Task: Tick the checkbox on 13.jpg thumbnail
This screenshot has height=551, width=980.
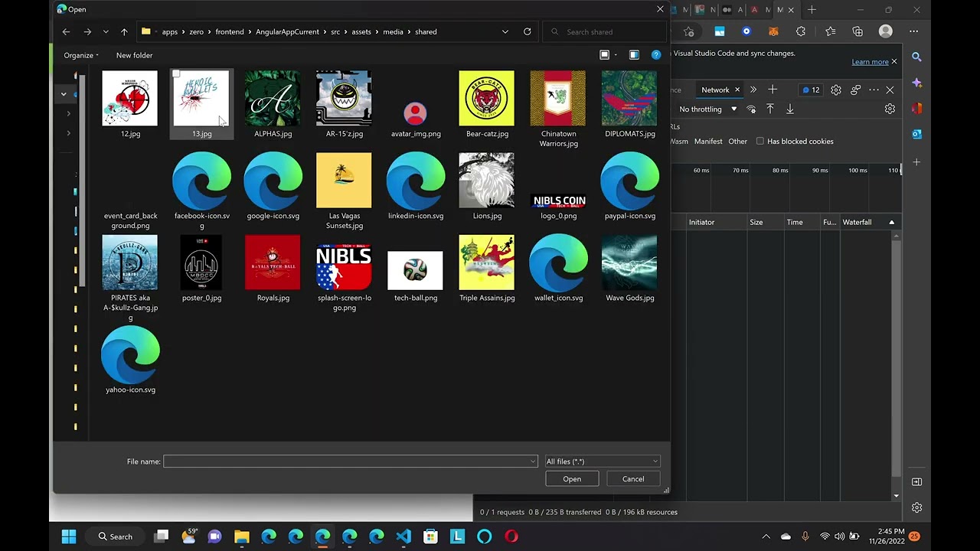Action: pos(176,74)
